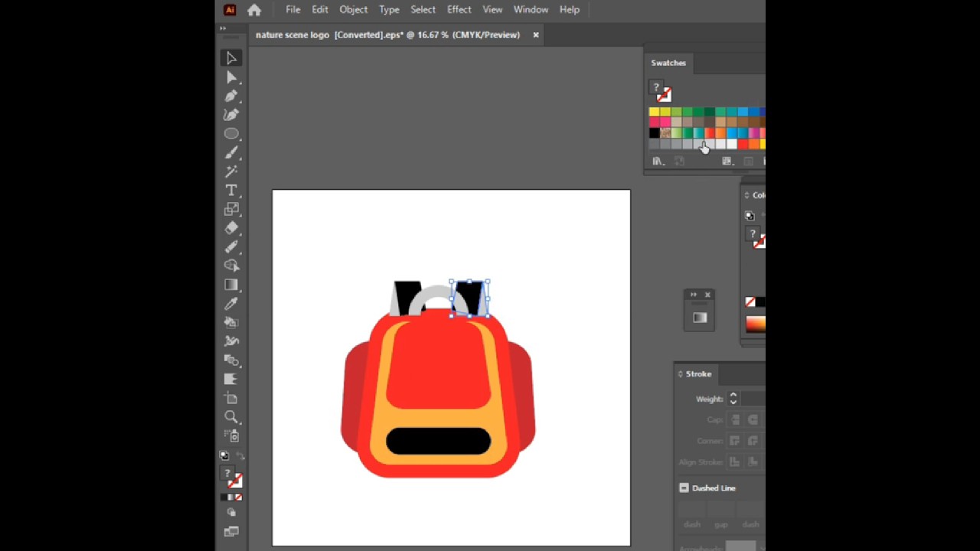
Task: Go to Illustrator Home screen
Action: click(254, 10)
